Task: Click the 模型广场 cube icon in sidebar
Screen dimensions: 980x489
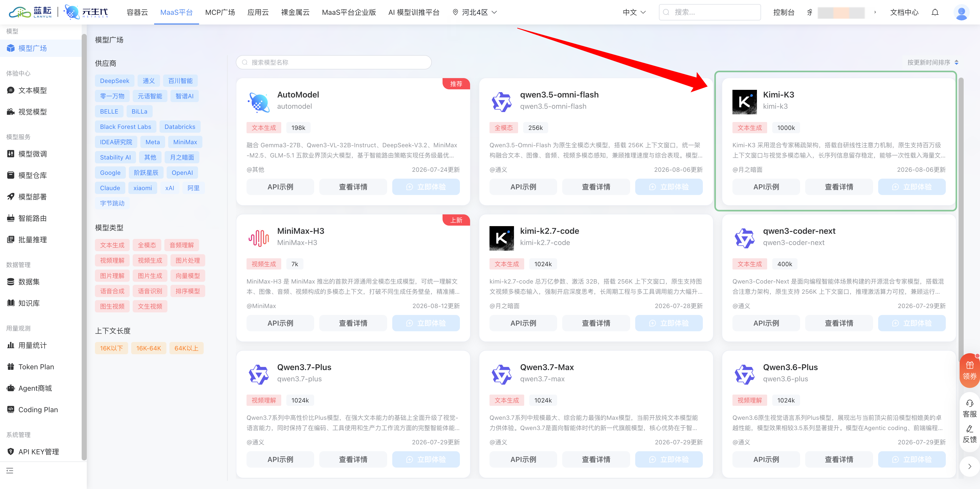Action: tap(11, 48)
